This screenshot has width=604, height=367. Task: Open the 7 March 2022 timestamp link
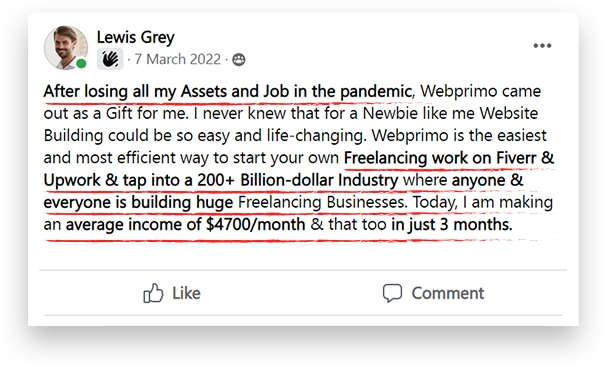(x=178, y=59)
